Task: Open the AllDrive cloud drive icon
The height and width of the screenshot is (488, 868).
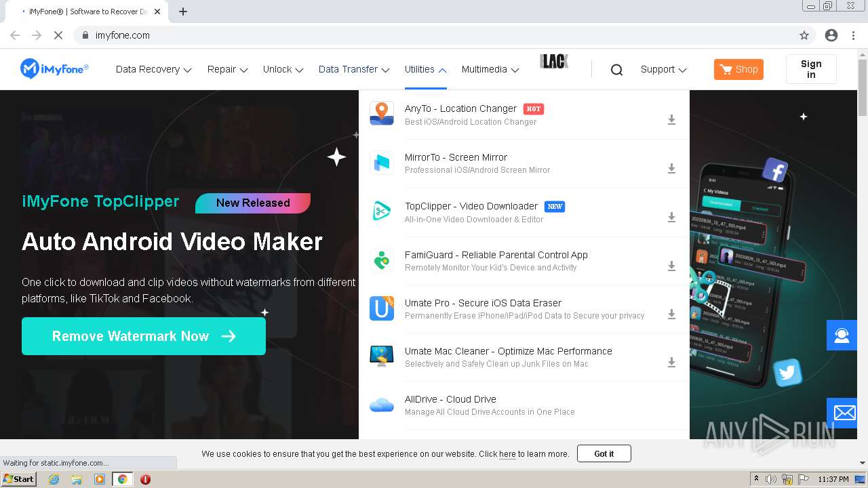Action: (382, 405)
